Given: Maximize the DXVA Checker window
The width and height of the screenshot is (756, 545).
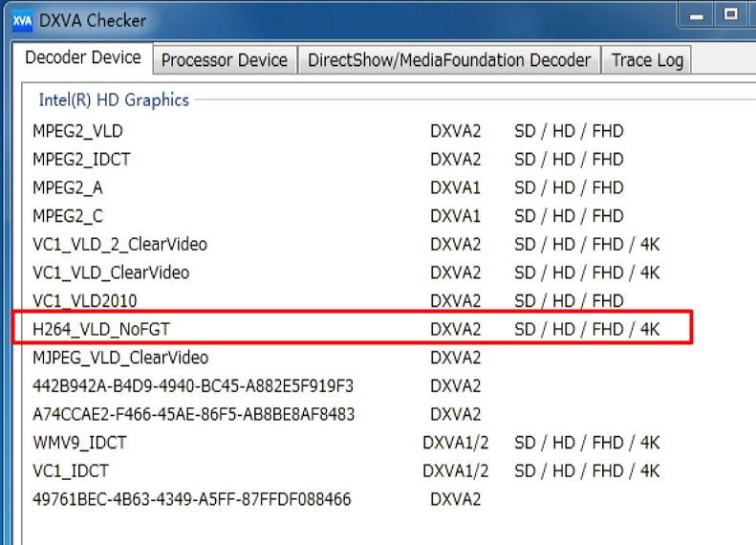Looking at the screenshot, I should [731, 13].
